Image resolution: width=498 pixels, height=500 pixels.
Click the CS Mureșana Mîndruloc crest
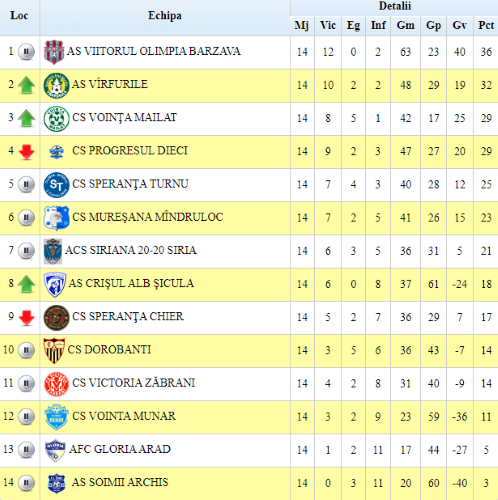[56, 218]
